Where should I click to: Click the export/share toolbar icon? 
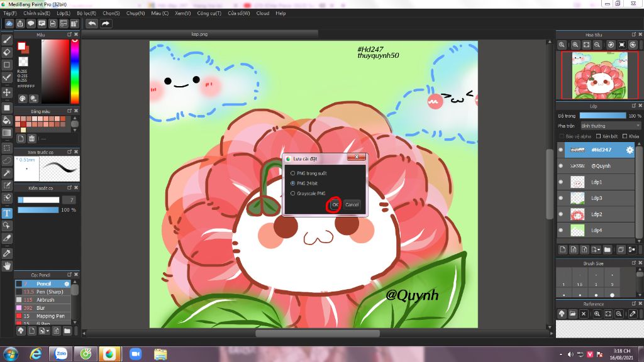click(20, 23)
